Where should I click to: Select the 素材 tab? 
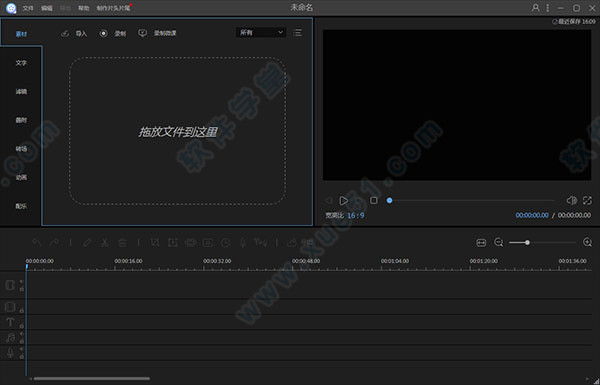click(x=21, y=34)
